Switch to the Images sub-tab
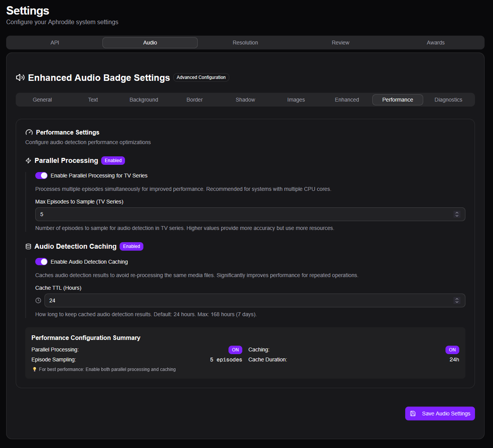Image resolution: width=493 pixels, height=448 pixels. coord(296,100)
